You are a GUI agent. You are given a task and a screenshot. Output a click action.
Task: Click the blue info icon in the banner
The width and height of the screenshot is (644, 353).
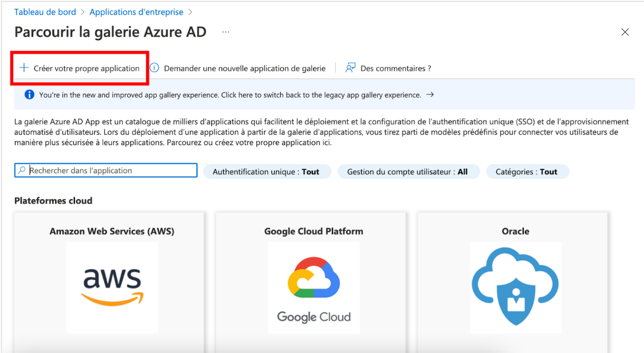click(29, 94)
